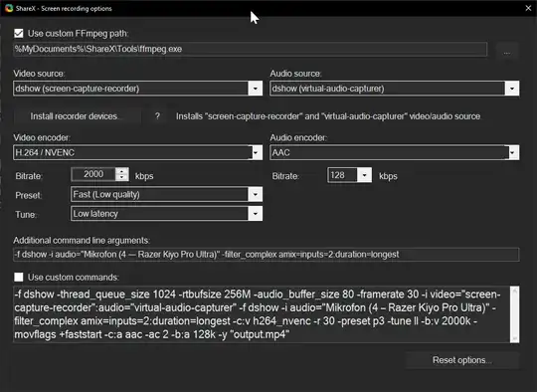537x392 pixels.
Task: Close the Screen recording options window
Action: (528, 8)
